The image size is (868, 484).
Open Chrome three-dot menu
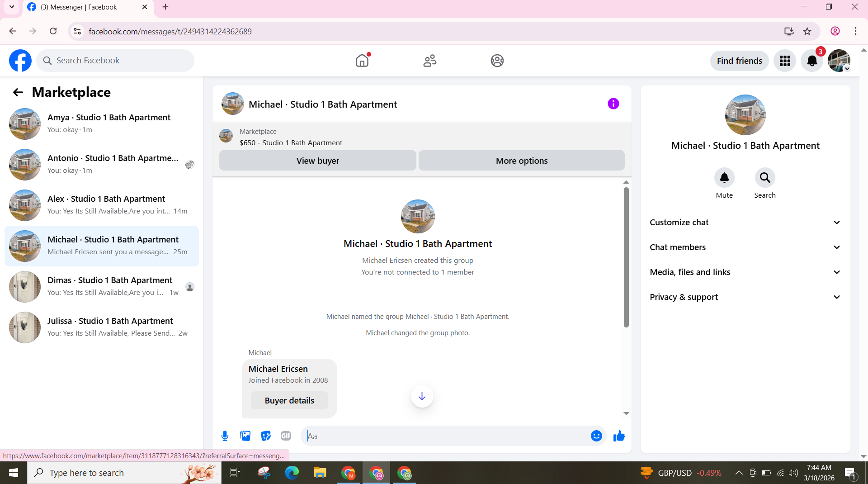click(x=855, y=31)
